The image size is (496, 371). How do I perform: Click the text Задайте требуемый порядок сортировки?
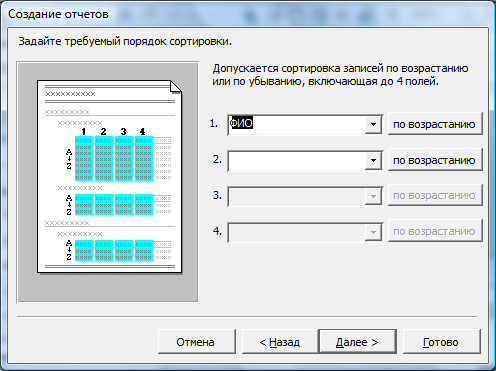pos(125,42)
